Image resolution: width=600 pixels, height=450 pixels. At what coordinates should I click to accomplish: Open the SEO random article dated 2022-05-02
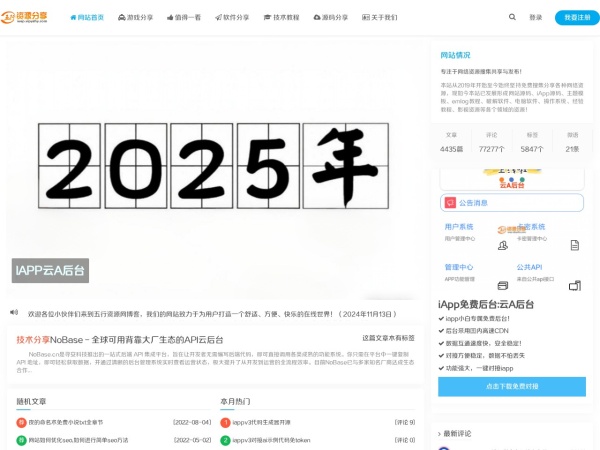pyautogui.click(x=78, y=440)
